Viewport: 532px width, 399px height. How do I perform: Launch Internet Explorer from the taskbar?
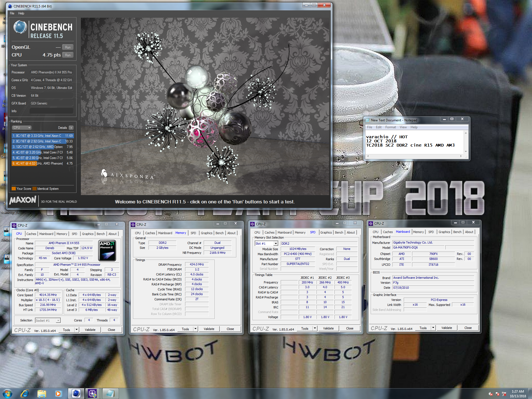point(25,393)
